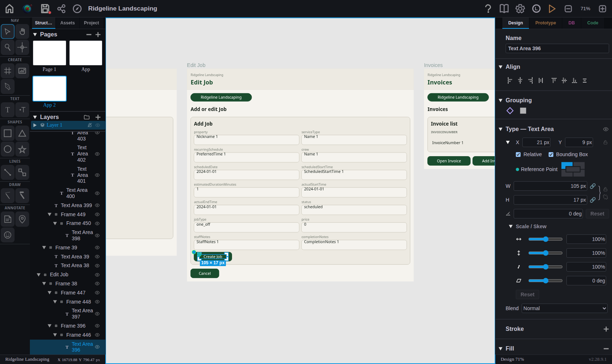Collapse Edit Job tree node
Viewport: 612px width, 364px height.
[x=39, y=275]
